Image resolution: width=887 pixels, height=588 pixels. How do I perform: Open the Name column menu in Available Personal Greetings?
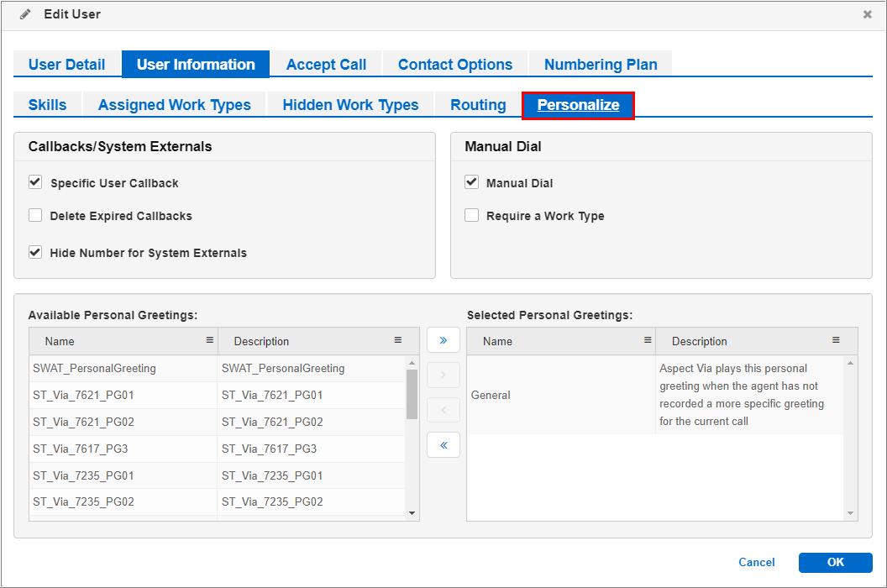click(x=208, y=341)
